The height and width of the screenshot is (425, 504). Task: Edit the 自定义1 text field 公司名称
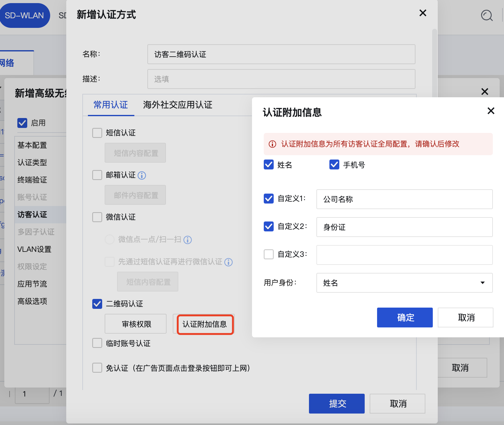[404, 199]
